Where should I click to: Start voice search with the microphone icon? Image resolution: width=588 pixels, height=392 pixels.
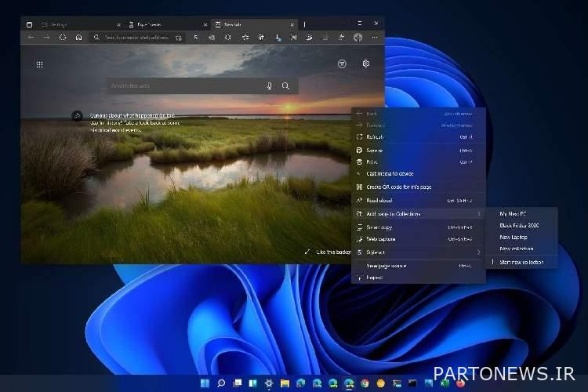pyautogui.click(x=269, y=86)
